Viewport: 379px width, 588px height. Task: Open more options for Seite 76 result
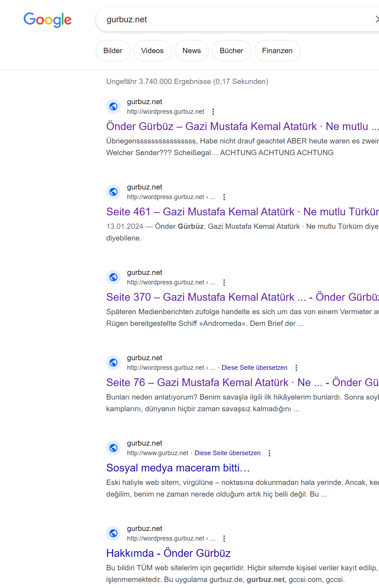[x=296, y=368]
